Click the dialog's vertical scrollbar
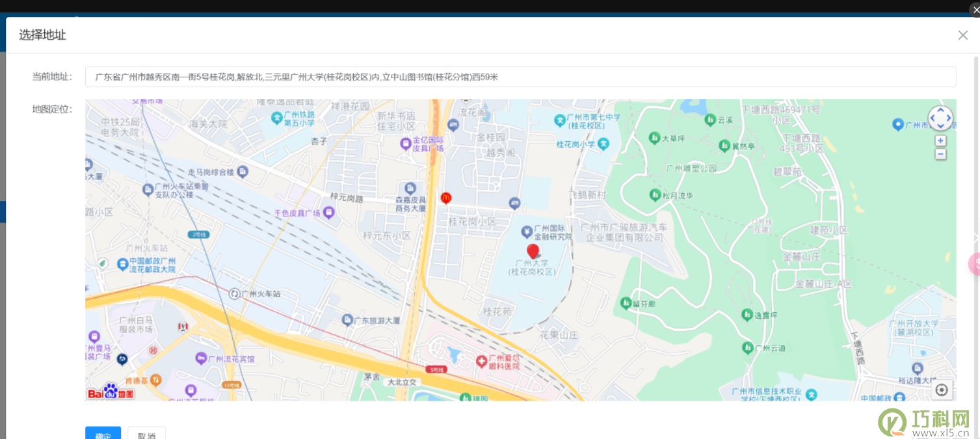The image size is (980, 439). coord(976,246)
